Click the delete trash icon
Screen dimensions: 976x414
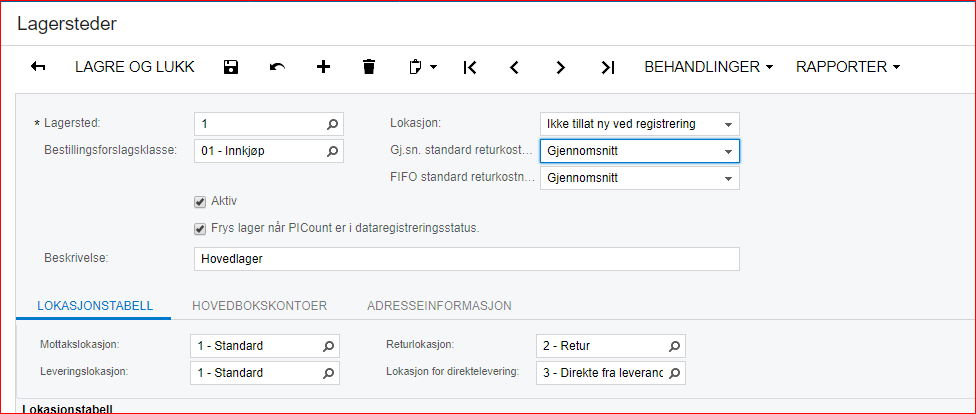[369, 67]
